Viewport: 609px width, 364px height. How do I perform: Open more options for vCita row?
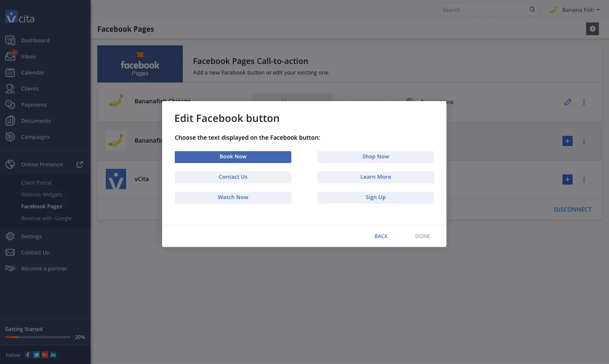coord(584,179)
